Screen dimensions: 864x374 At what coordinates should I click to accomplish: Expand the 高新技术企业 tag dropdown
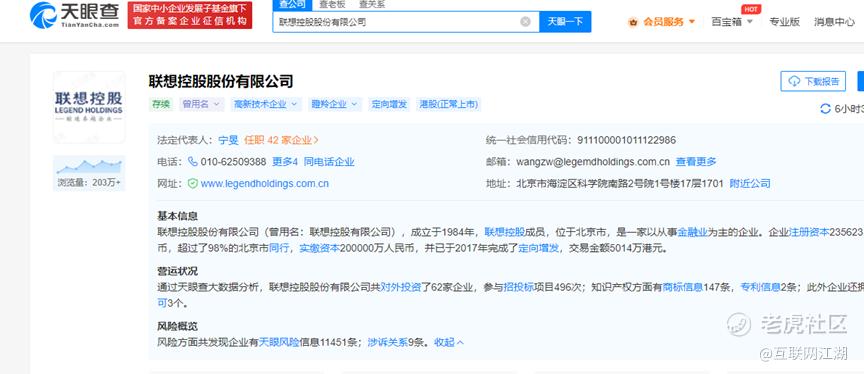(x=265, y=104)
